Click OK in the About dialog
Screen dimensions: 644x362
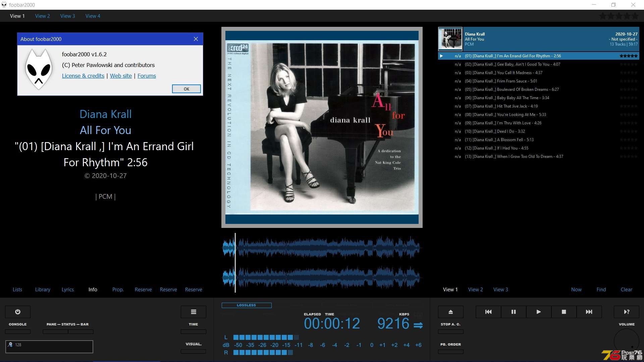186,89
